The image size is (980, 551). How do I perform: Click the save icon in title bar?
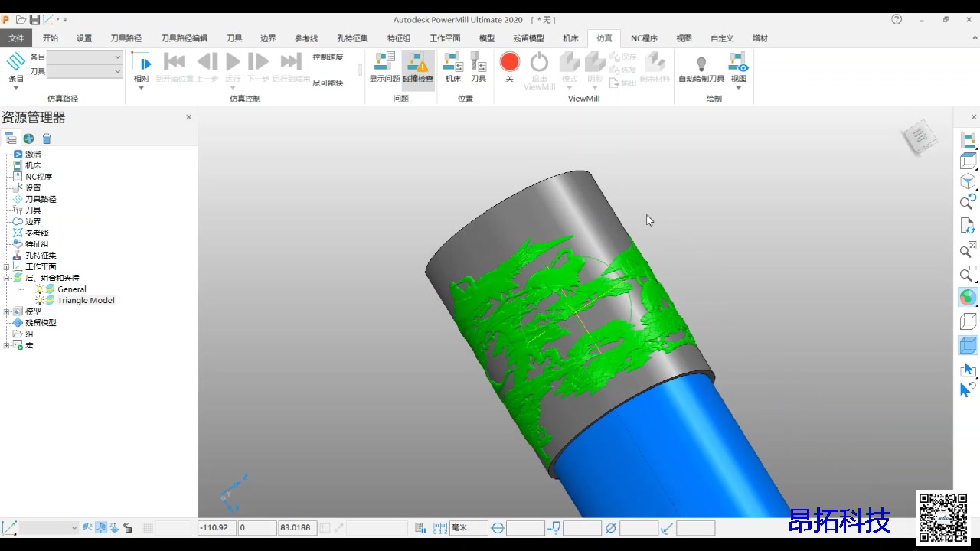[34, 19]
